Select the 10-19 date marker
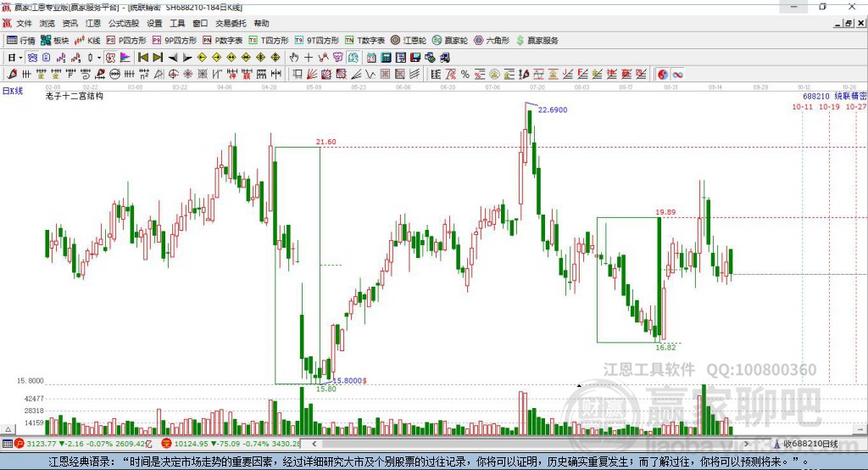Viewport: 868px width, 470px height. [x=829, y=106]
